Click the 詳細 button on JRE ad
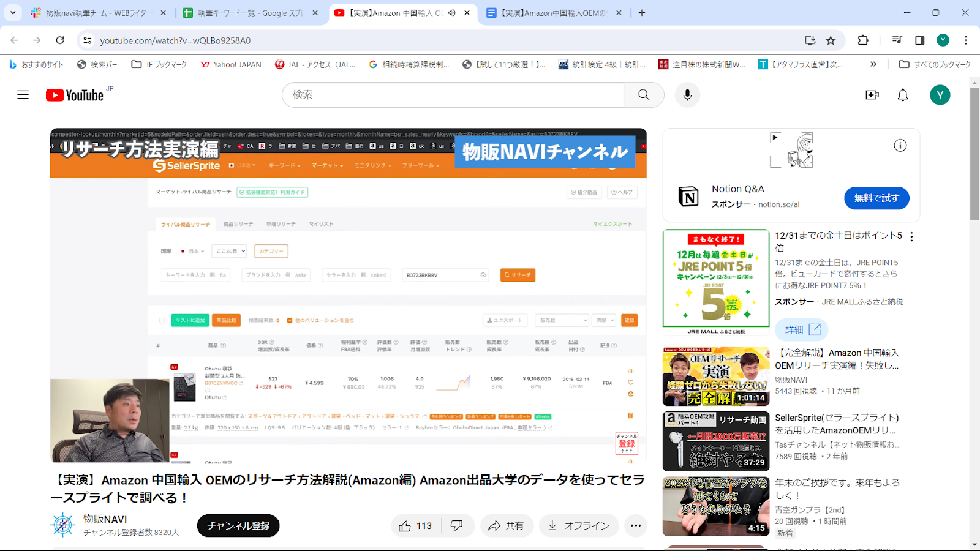Image resolution: width=980 pixels, height=551 pixels. pos(802,329)
